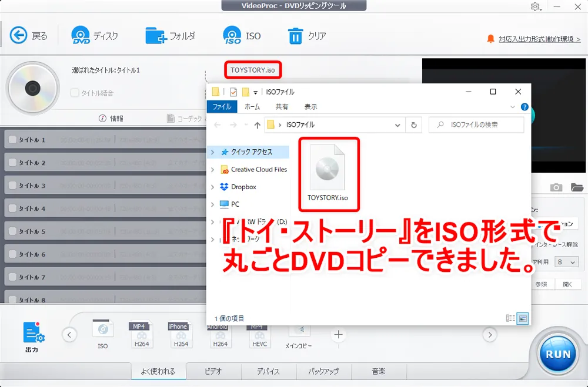
Task: Tick the タイトル 6 checkbox
Action: coord(12,254)
